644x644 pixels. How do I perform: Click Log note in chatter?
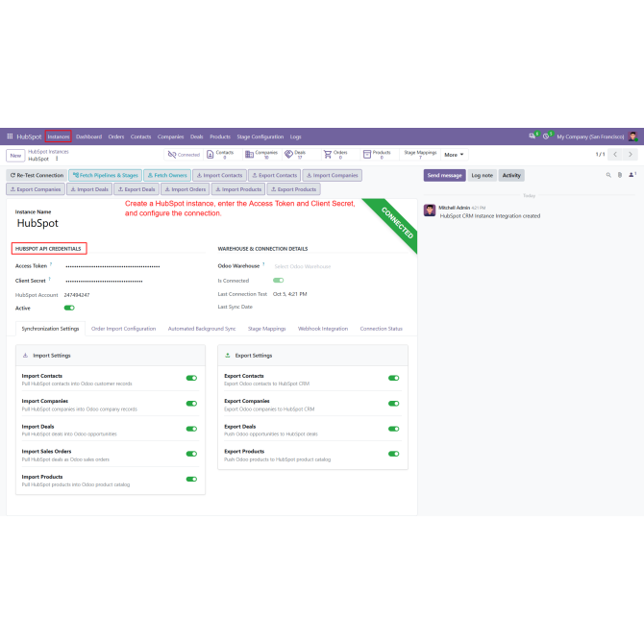click(x=483, y=175)
